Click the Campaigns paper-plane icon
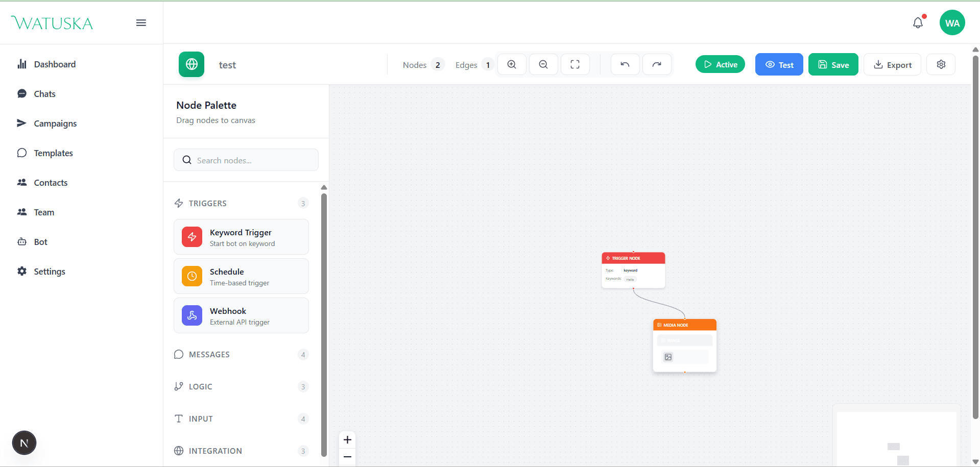980x467 pixels. point(21,123)
